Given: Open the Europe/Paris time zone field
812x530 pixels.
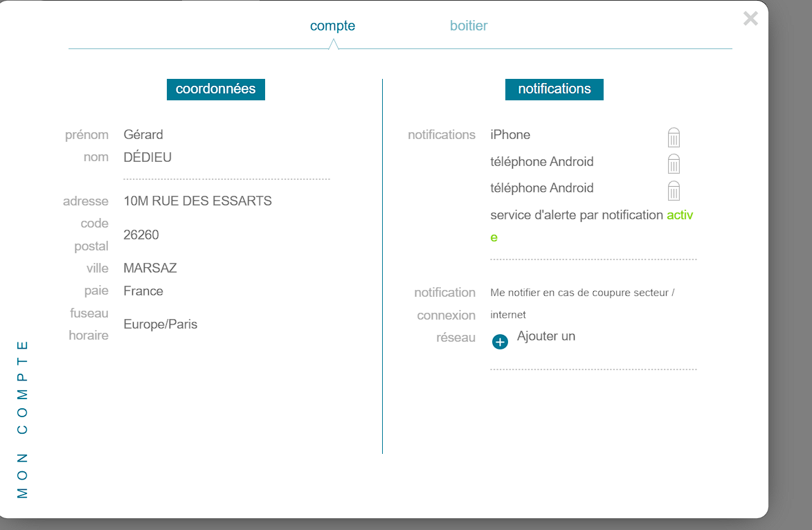Looking at the screenshot, I should [161, 325].
